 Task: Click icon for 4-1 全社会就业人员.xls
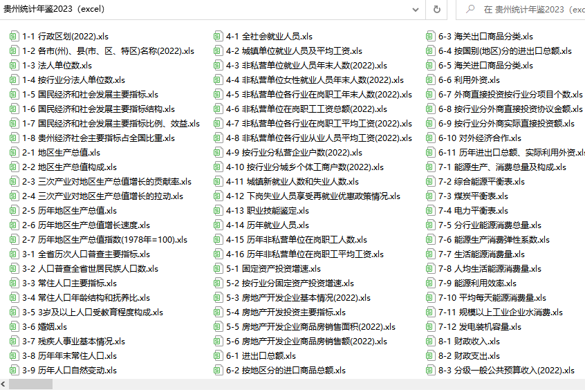tap(218, 36)
